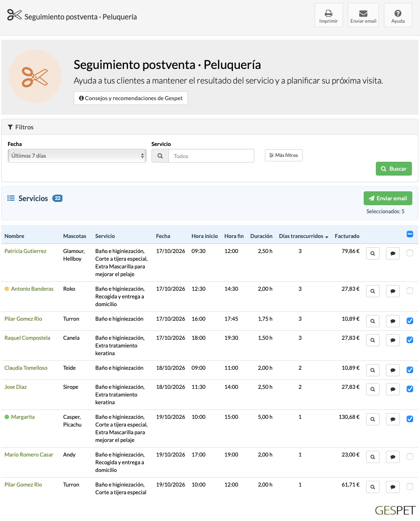Viewport: 420px width, 521px height.
Task: Sort by Días transcurridos column
Action: 303,236
